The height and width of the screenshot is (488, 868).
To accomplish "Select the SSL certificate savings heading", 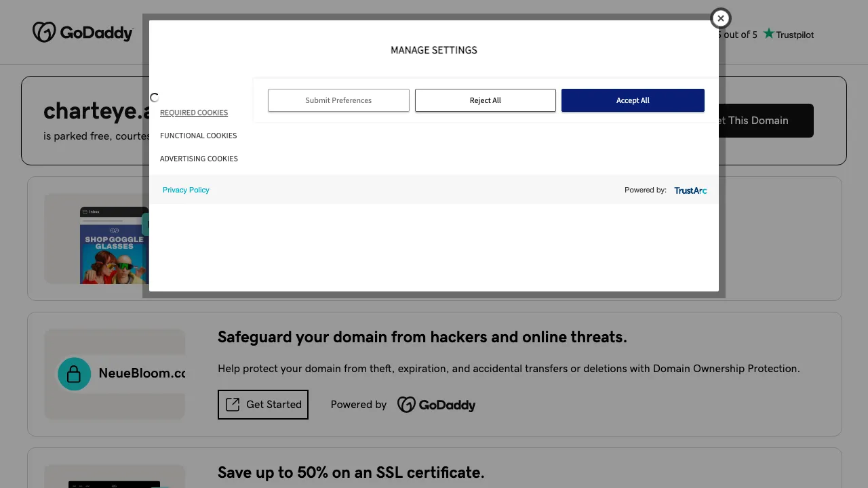I will click(x=351, y=472).
